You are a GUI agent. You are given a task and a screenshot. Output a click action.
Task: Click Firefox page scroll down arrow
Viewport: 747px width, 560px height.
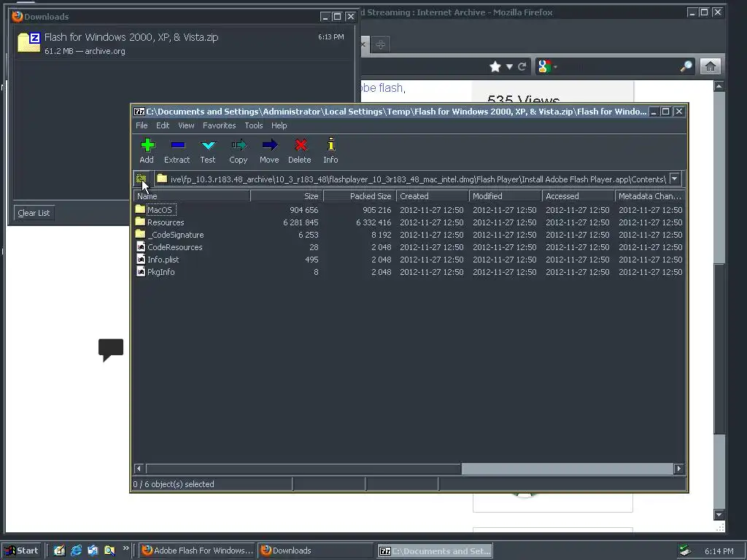[719, 515]
